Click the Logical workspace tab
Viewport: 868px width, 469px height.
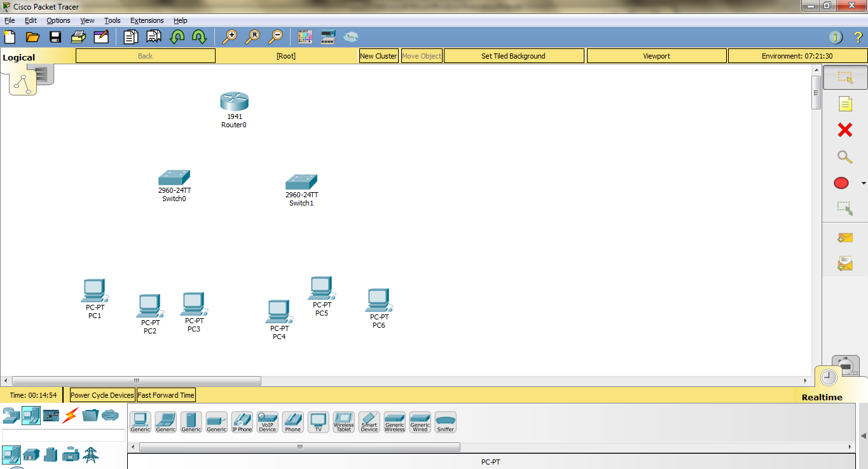click(18, 57)
